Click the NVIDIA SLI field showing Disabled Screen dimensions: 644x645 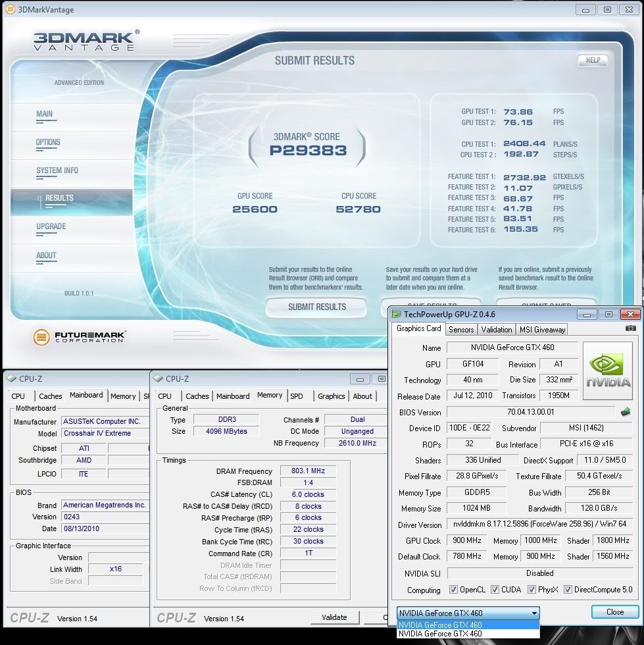(539, 573)
